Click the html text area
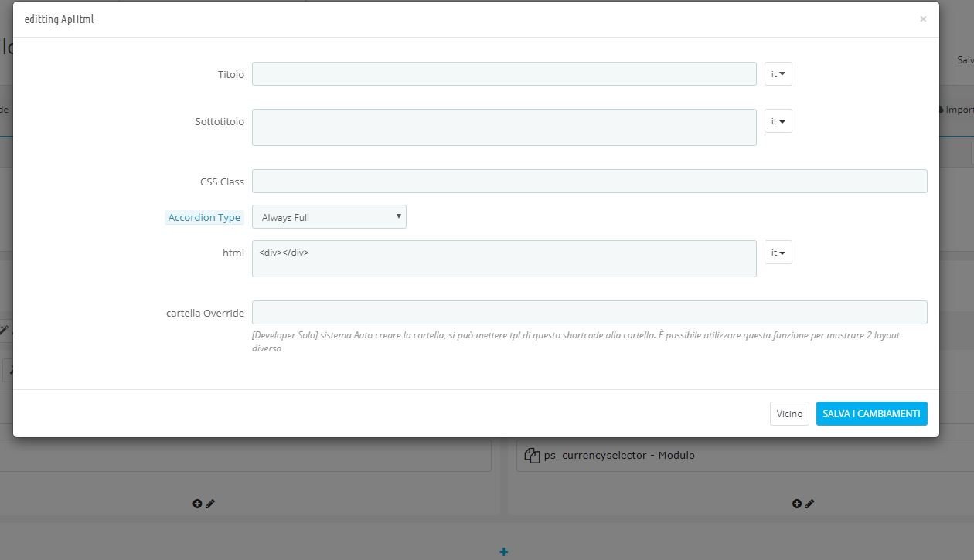 point(504,259)
